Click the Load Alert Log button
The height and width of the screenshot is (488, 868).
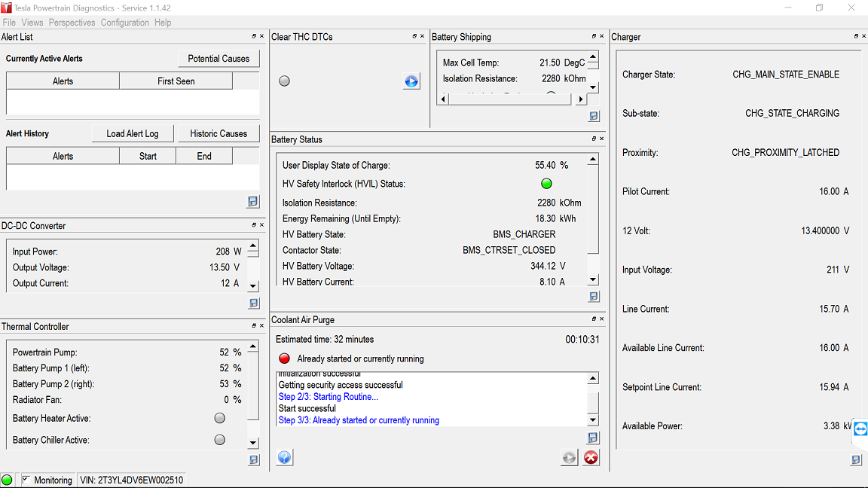click(133, 134)
